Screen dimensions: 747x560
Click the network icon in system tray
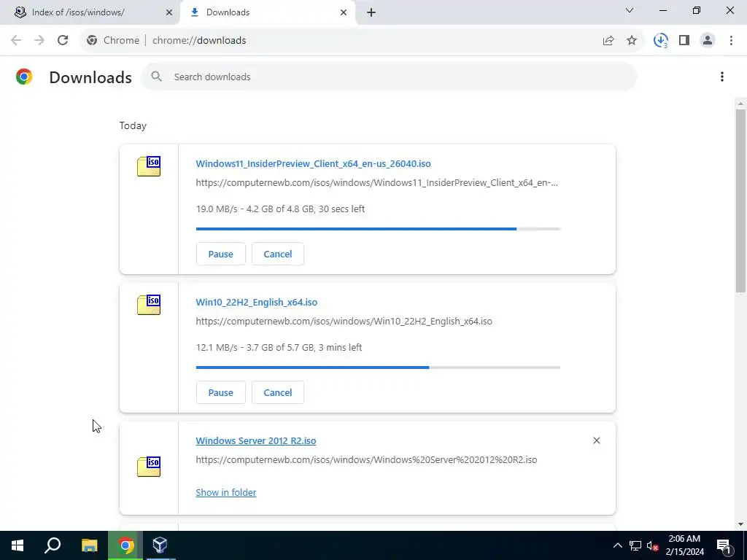[x=635, y=545]
